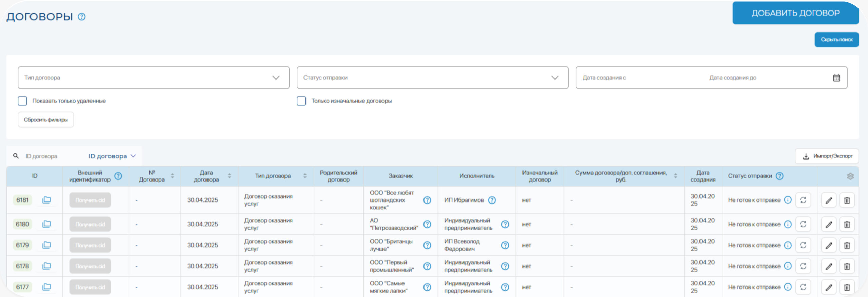Check 'Только изначальные договоры' checkbox
868x297 pixels.
301,101
